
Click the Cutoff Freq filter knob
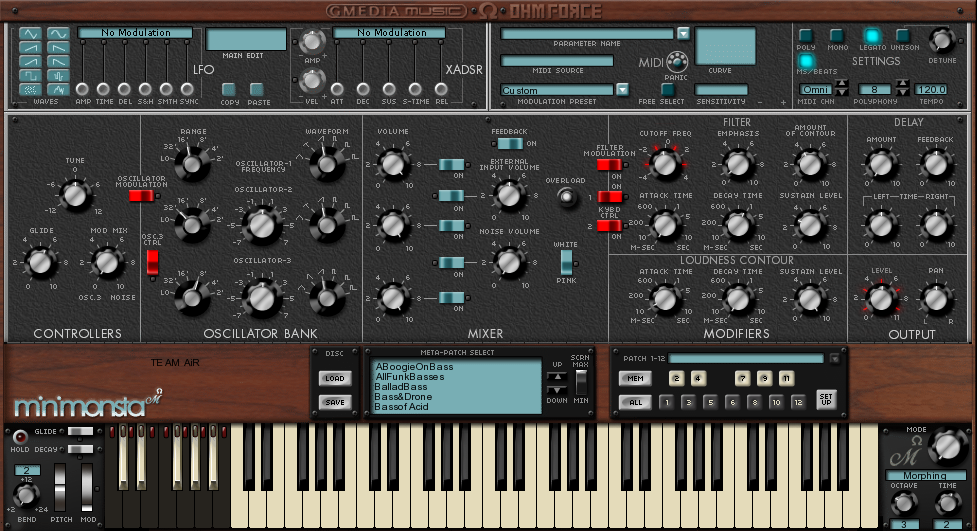tap(664, 163)
